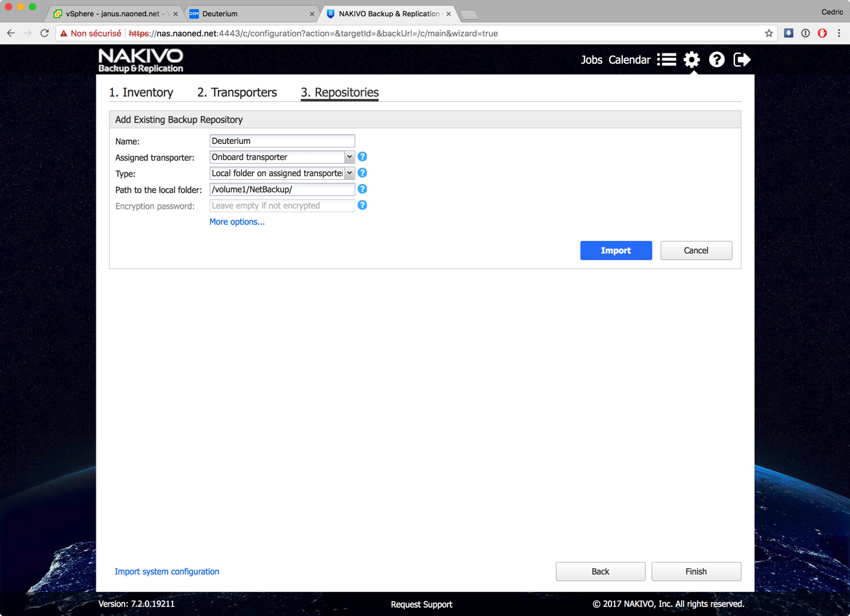Bookmark this page with the star icon

(x=769, y=34)
